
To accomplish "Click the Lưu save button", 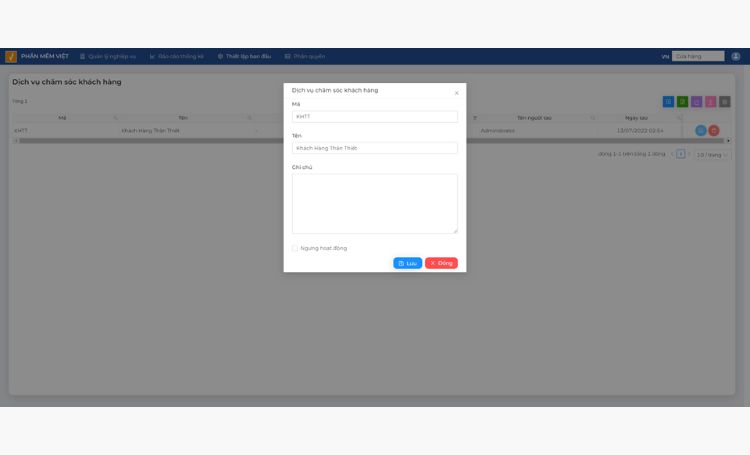I will point(408,263).
